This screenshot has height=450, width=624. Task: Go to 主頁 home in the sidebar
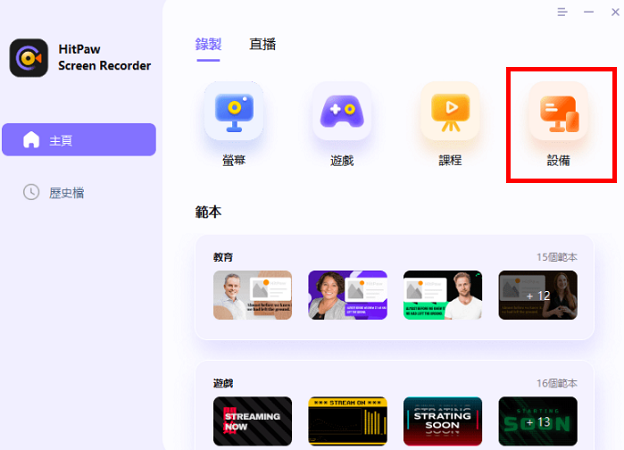pyautogui.click(x=78, y=140)
